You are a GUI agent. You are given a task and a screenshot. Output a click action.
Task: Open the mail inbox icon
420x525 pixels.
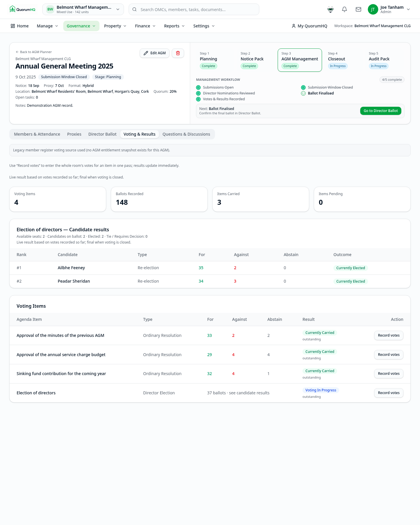pyautogui.click(x=358, y=9)
